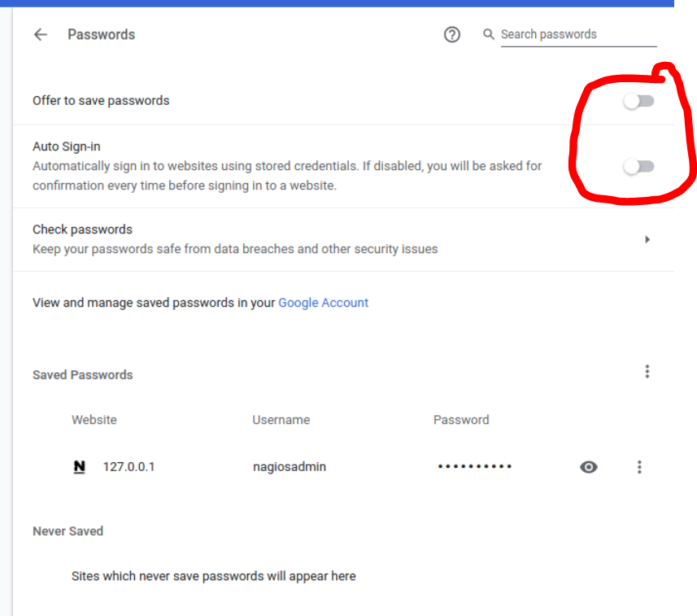Type in the Search passwords field
The height and width of the screenshot is (616, 697).
click(577, 34)
